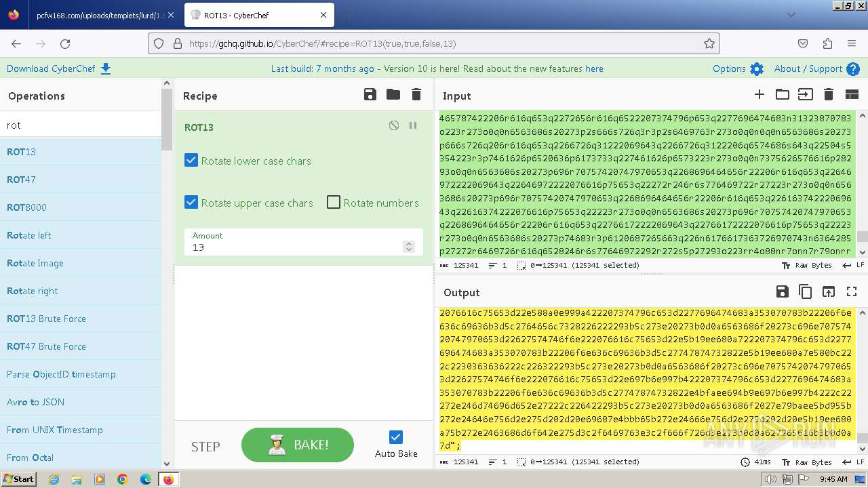Select From UNIX Timestamp operation
Screen dimensions: 868x488
click(81, 430)
